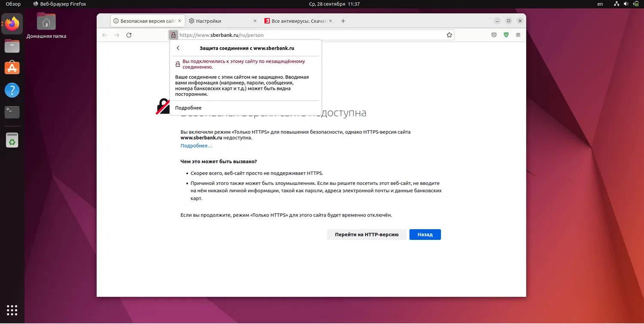Close the Безопасная версия сайта tab

tap(179, 21)
